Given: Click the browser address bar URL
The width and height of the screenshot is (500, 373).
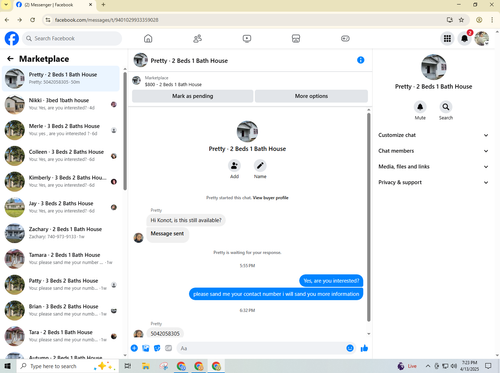Looking at the screenshot, I should 107,20.
